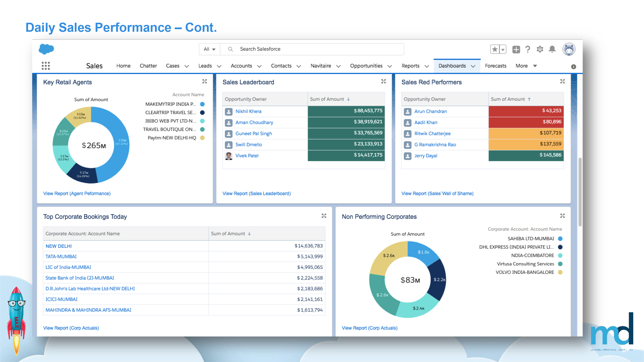Open View Report (Agent Peformance) link
Viewport: 644px width, 362px height.
(x=77, y=194)
